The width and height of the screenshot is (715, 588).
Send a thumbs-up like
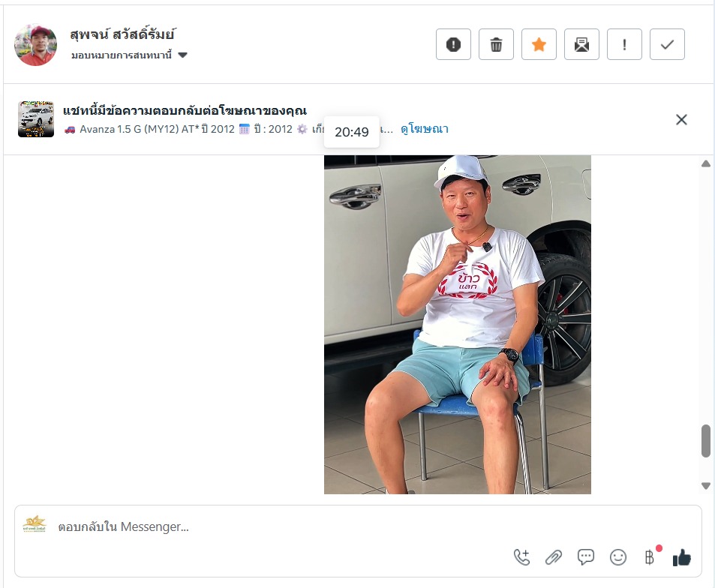682,557
